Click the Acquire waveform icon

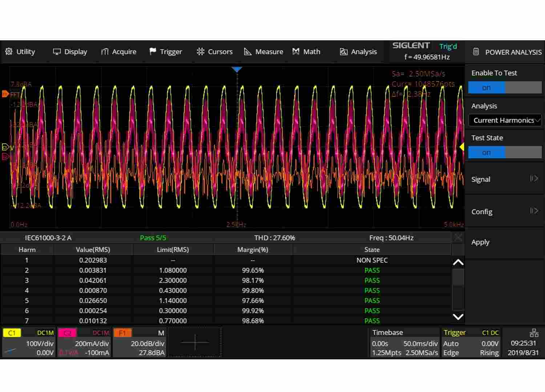click(x=105, y=52)
